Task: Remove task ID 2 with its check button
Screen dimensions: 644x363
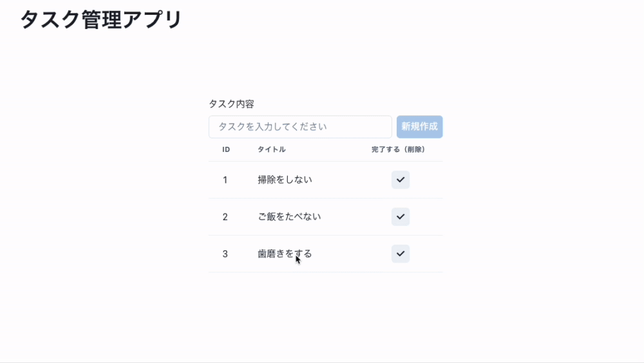Action: coord(401,217)
